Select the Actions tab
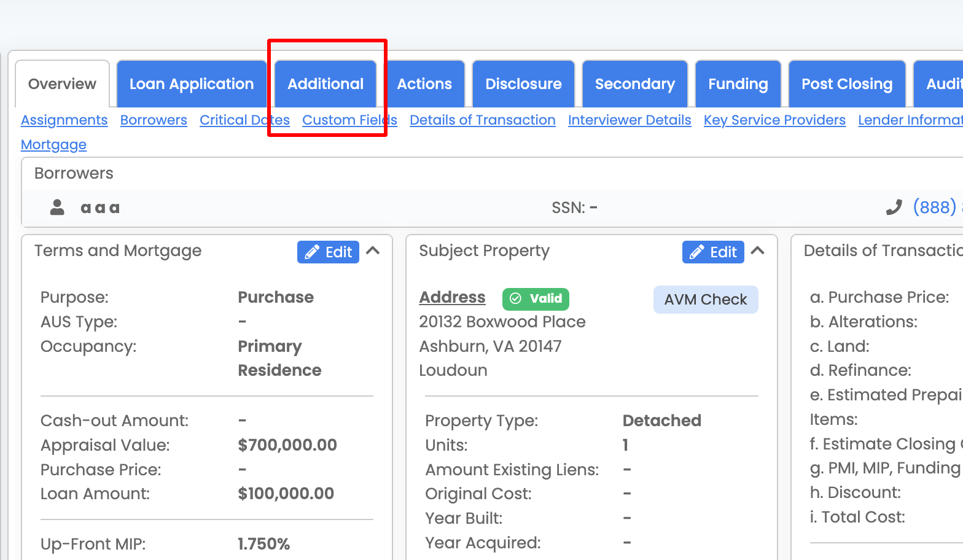This screenshot has height=560, width=963. click(424, 84)
